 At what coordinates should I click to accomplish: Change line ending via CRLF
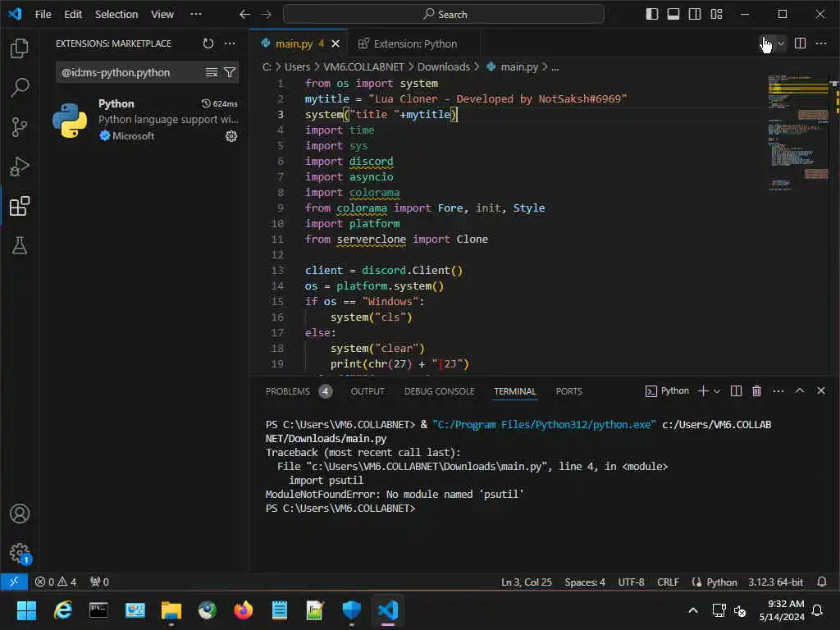(x=668, y=582)
